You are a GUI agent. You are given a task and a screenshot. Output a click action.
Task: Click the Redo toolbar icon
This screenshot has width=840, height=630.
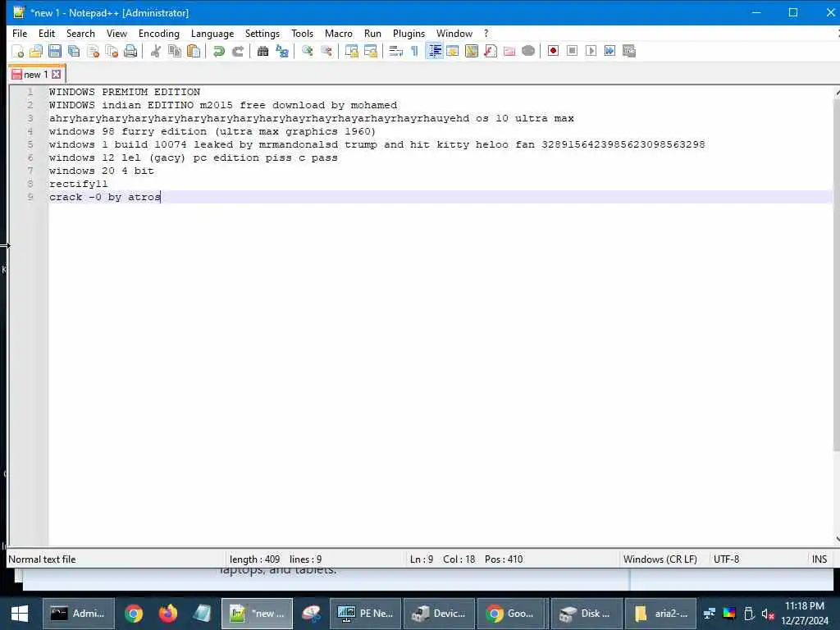(x=237, y=51)
